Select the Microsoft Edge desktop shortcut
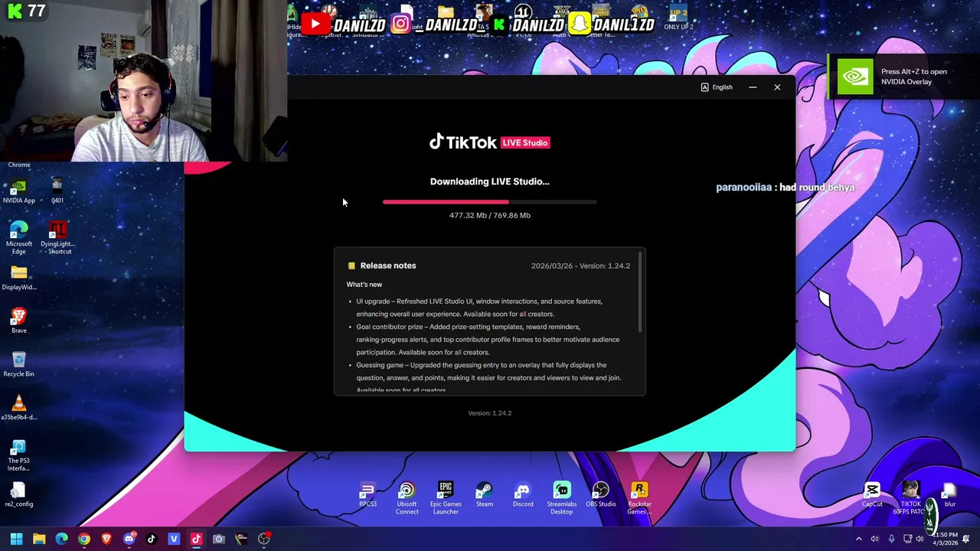The image size is (980, 551). 19,238
